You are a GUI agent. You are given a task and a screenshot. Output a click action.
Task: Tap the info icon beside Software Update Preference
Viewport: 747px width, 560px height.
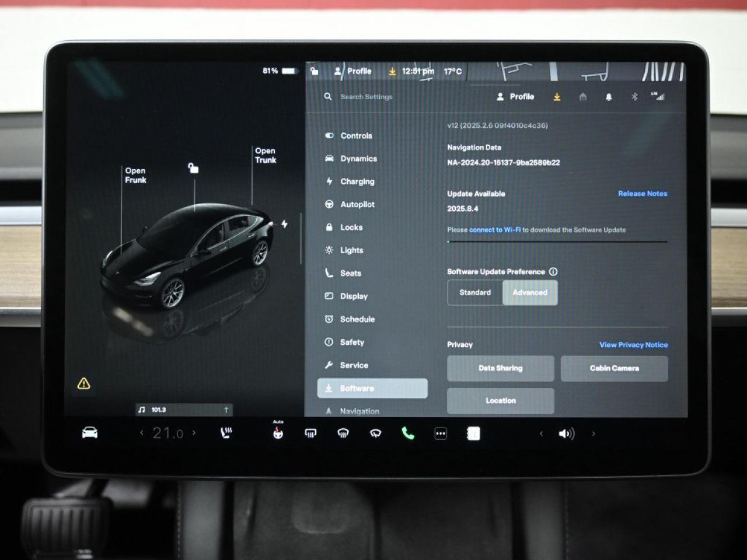(x=553, y=272)
